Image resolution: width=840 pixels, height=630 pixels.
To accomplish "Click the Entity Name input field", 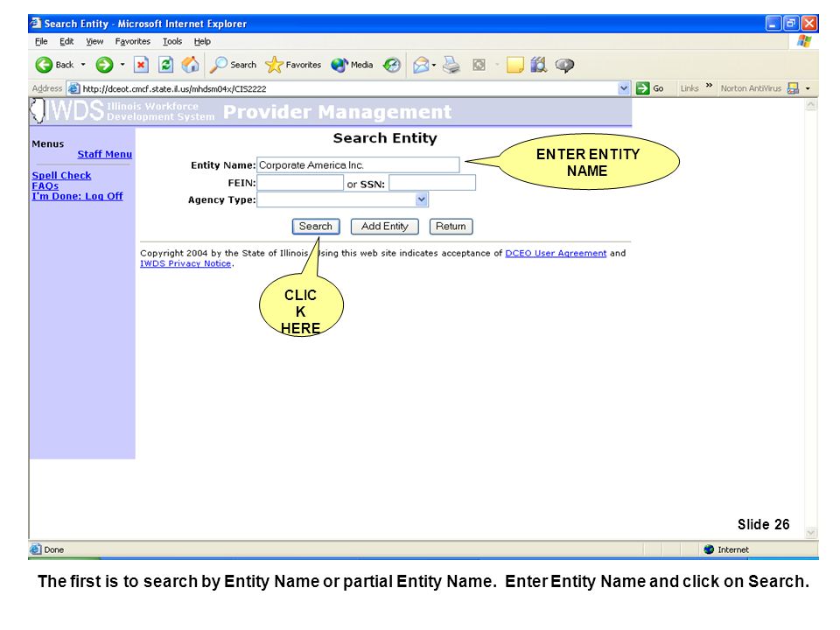I will (358, 165).
